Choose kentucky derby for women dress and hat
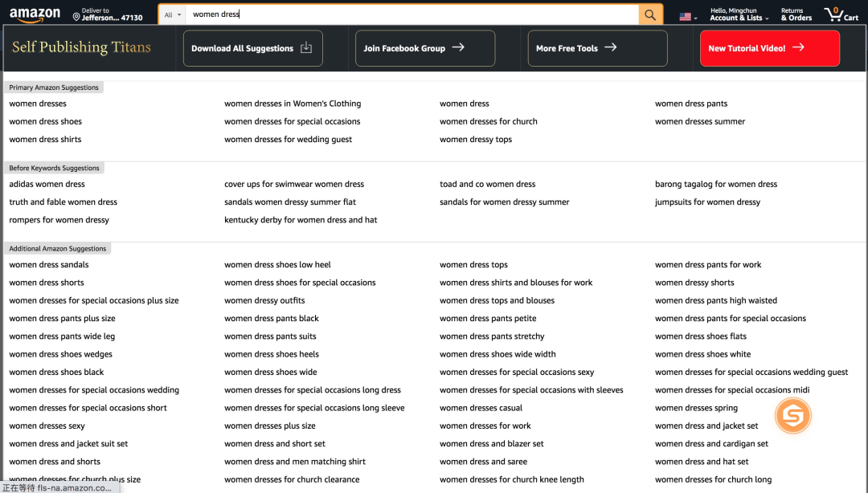This screenshot has height=493, width=868. (x=301, y=220)
